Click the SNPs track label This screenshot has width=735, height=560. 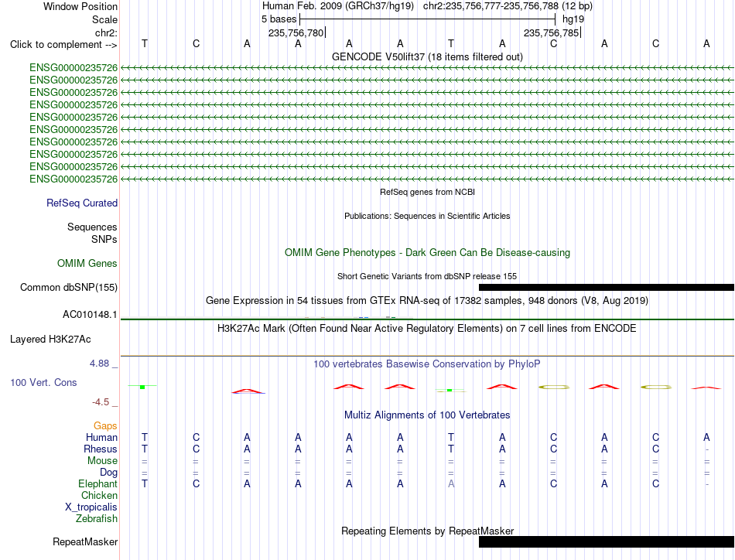(104, 239)
